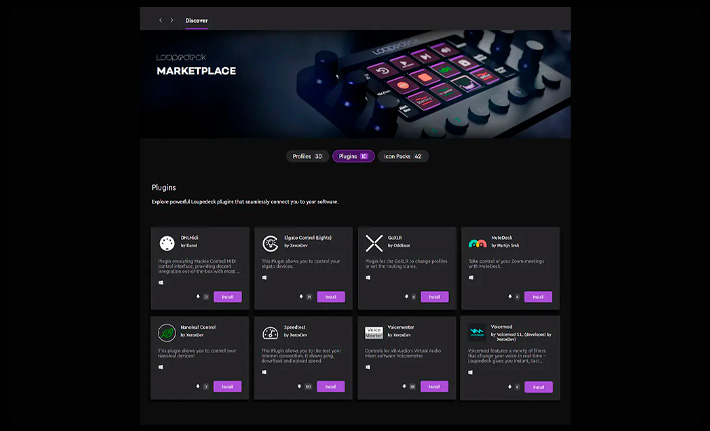Go forward with the right arrow
The height and width of the screenshot is (431, 710).
pos(172,20)
